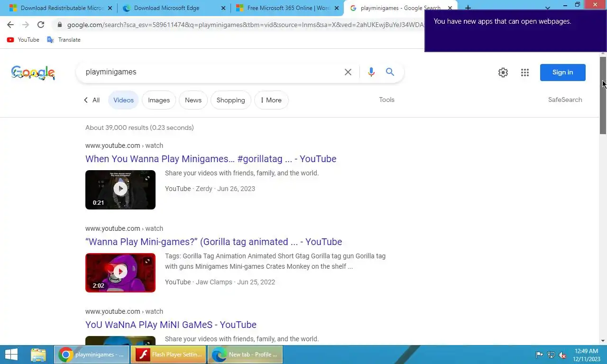Click the All left chevron filter
This screenshot has height=364, width=607.
click(92, 100)
